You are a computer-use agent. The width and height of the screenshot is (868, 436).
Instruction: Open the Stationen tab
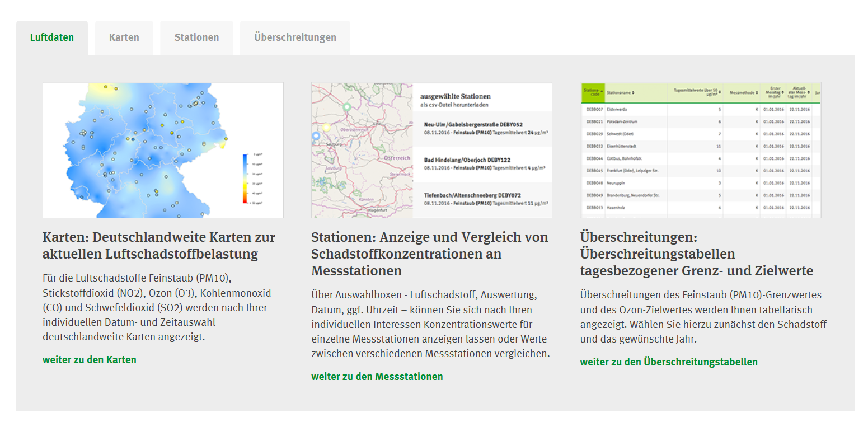pos(196,38)
